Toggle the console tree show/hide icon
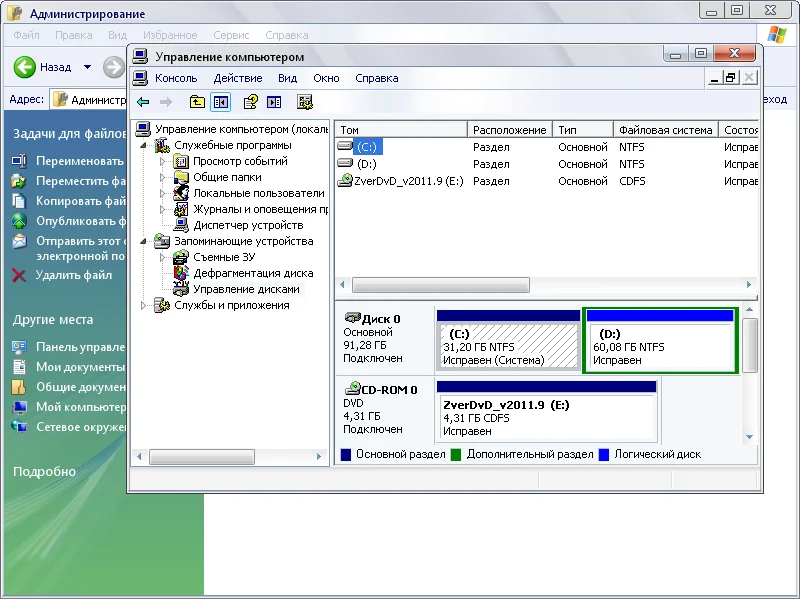The width and height of the screenshot is (800, 599). click(221, 101)
